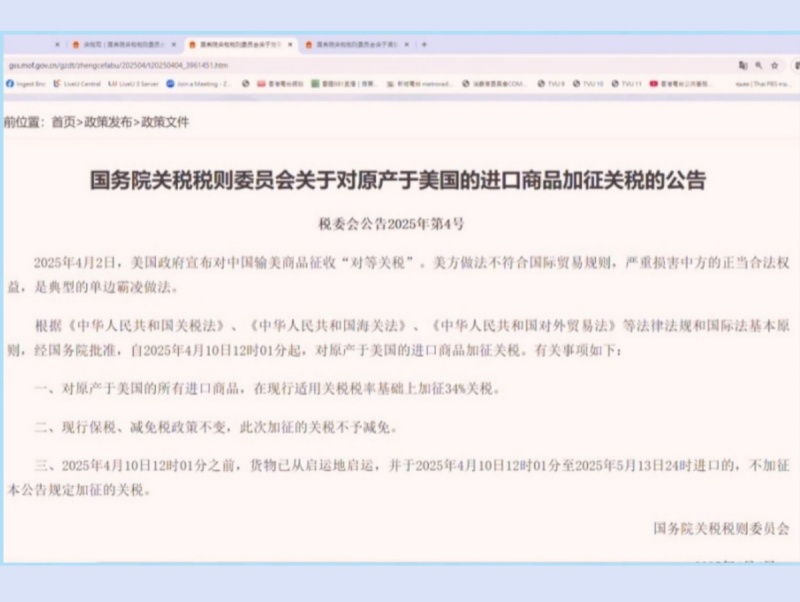Open the LiveU Central bookmark
The height and width of the screenshot is (602, 800).
pyautogui.click(x=81, y=84)
